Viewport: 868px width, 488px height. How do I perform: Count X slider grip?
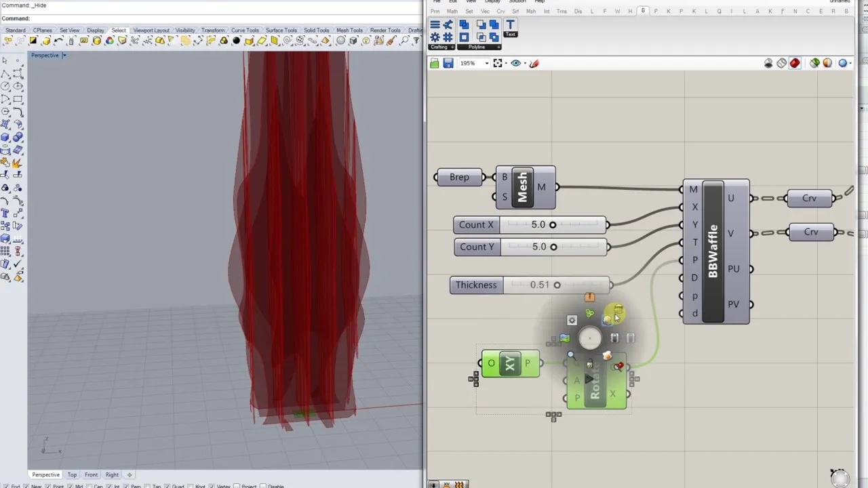[x=553, y=225]
